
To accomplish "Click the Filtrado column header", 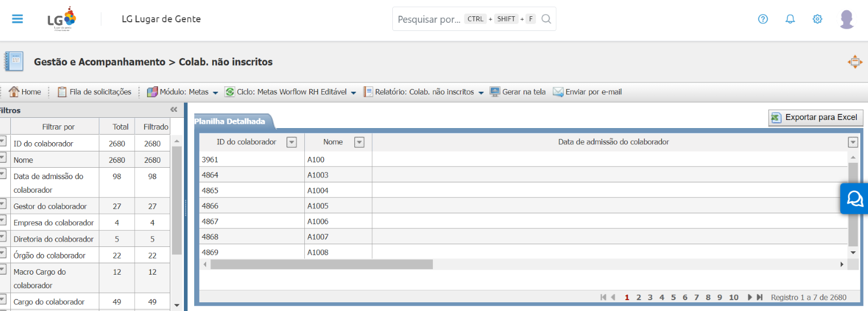I will (156, 126).
